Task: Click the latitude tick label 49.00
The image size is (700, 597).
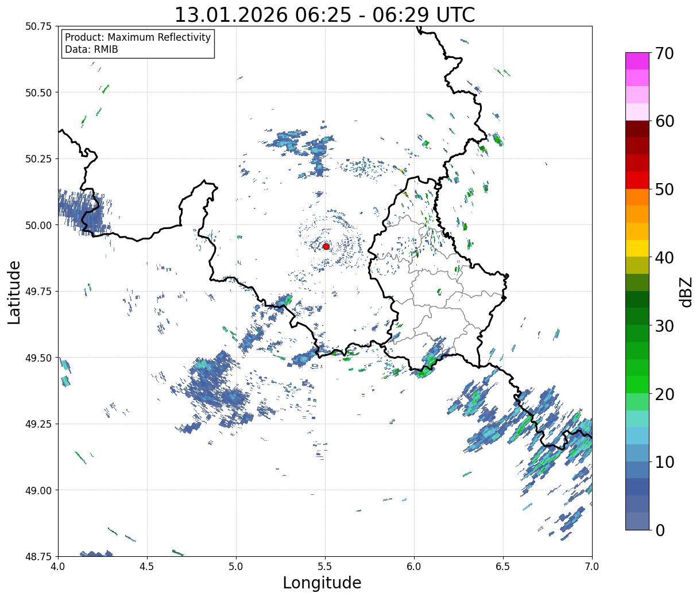Action: pyautogui.click(x=38, y=490)
